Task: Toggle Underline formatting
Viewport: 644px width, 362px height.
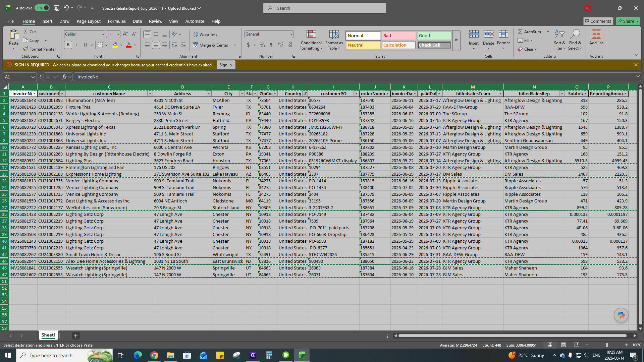Action: 85,45
